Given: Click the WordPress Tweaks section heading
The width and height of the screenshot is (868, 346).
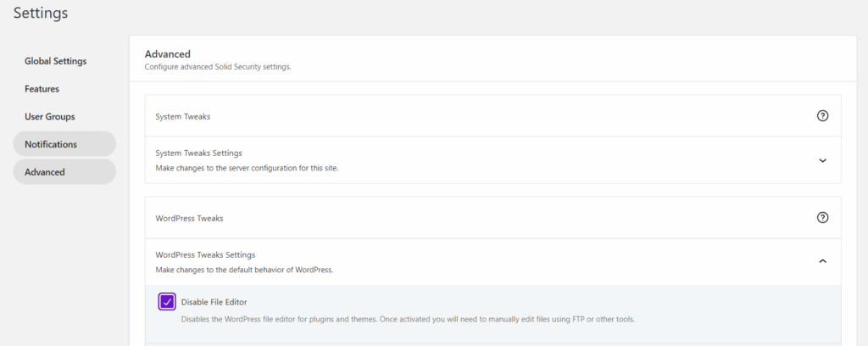Looking at the screenshot, I should 189,218.
